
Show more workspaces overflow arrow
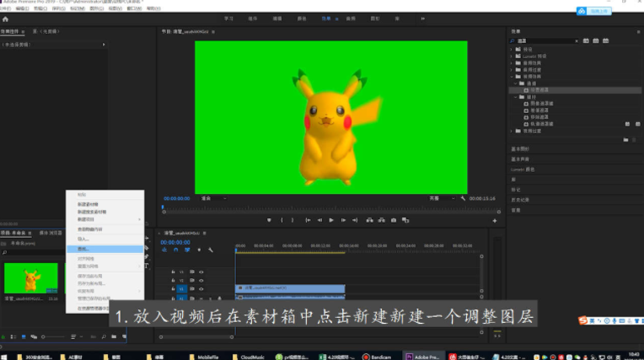(422, 19)
